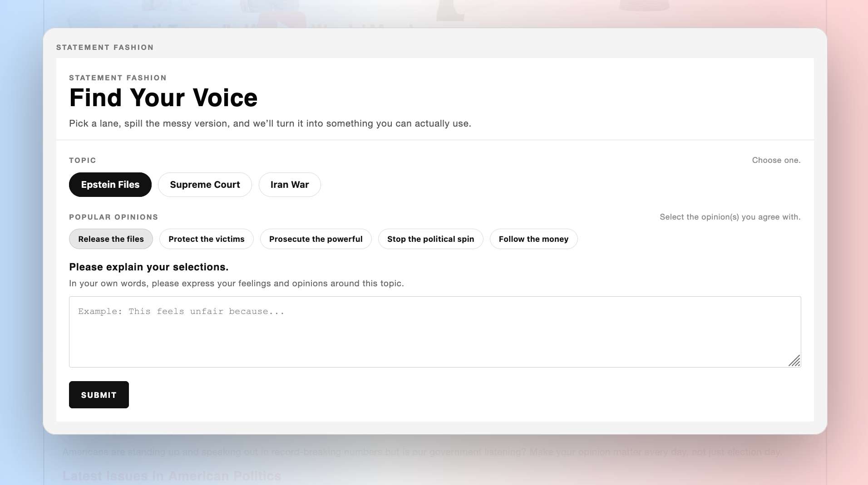Click into the opinion explanation text area
Screen dimensions: 868x485
pyautogui.click(x=435, y=332)
